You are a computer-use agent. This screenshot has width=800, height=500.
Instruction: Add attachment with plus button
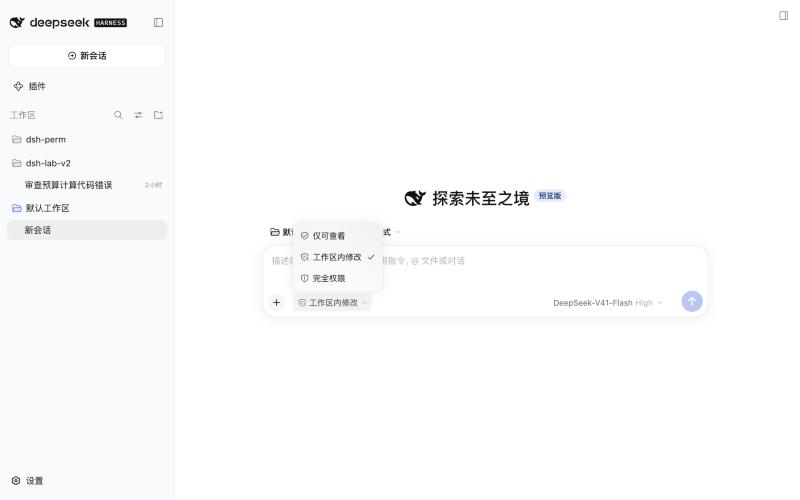coord(276,303)
